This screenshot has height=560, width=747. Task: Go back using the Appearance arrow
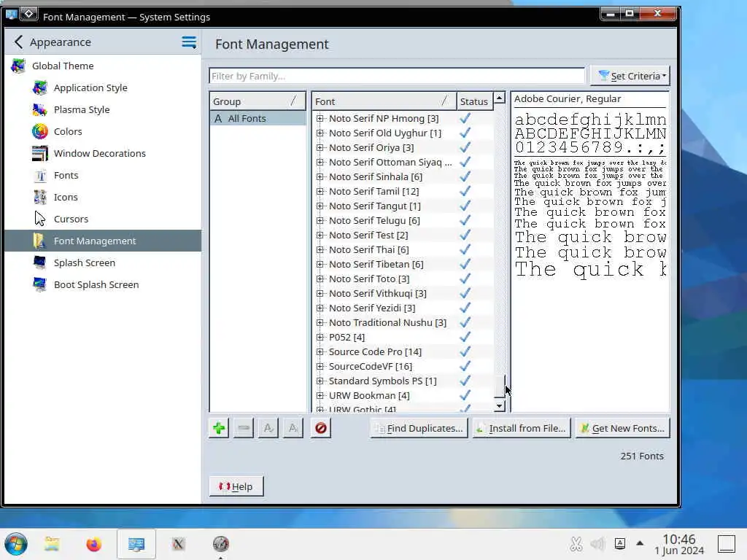click(18, 42)
